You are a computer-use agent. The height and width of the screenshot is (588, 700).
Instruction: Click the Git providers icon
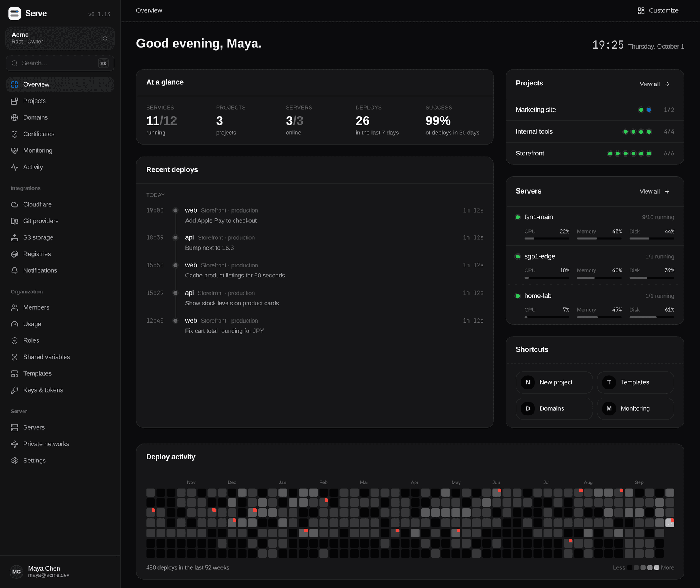14,221
